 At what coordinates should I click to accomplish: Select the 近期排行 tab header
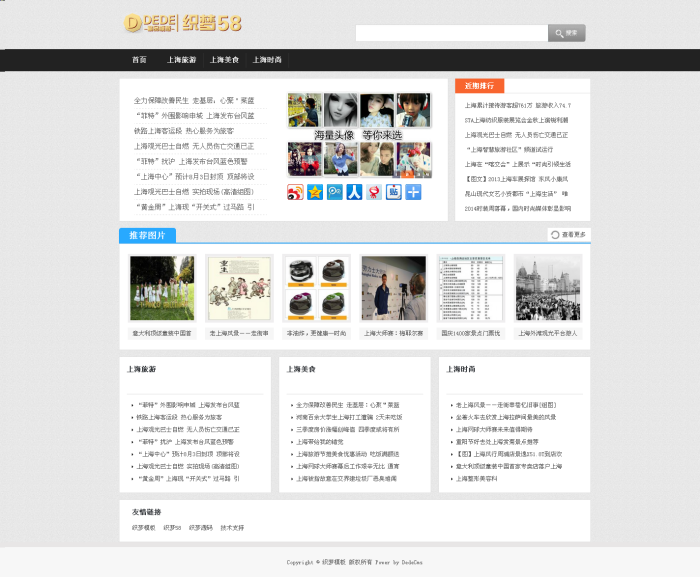[480, 86]
